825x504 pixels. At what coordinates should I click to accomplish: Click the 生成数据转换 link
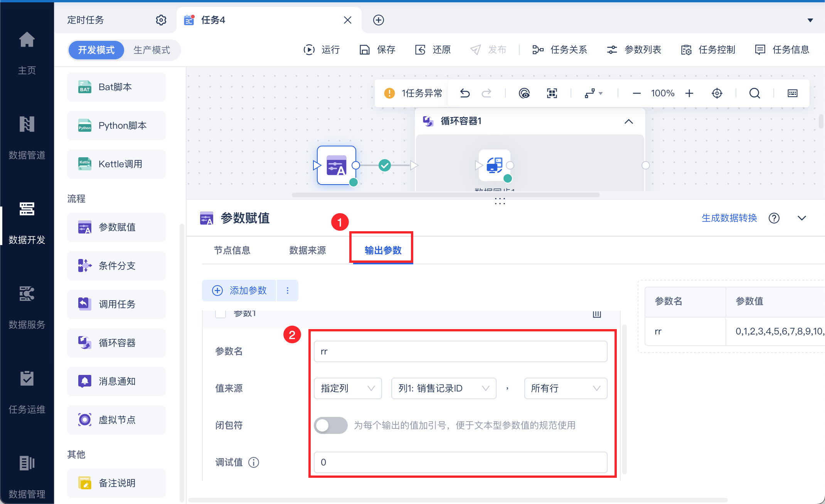point(729,218)
